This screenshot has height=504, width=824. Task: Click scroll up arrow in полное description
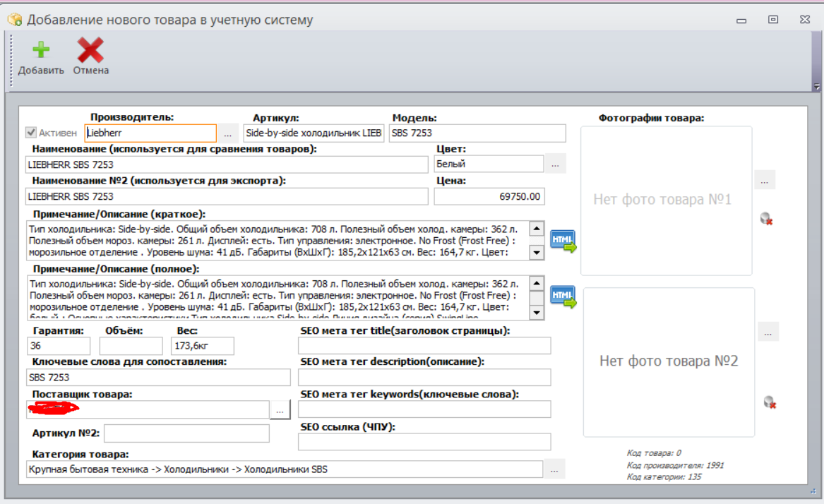[537, 284]
